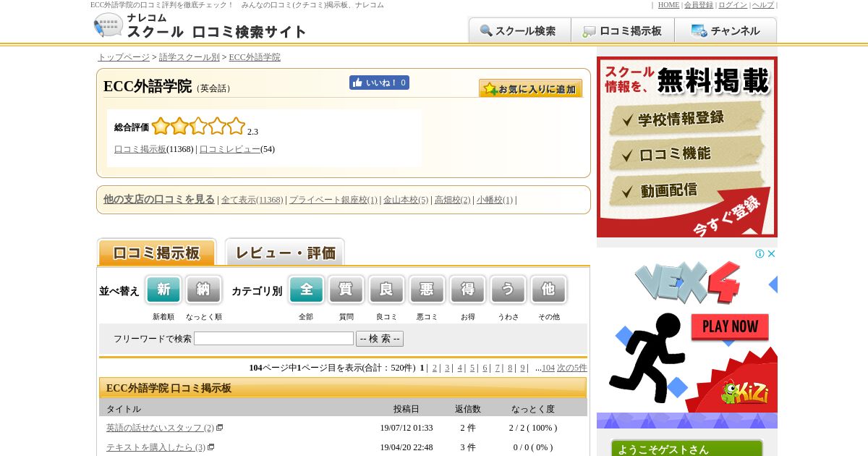Click the お気に入りに追加 button
This screenshot has height=456, width=868.
(x=530, y=88)
